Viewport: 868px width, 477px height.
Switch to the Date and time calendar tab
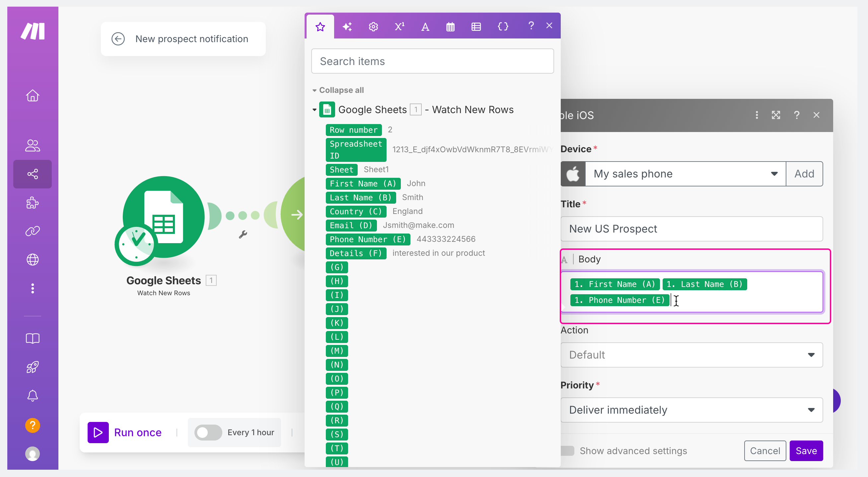(450, 26)
